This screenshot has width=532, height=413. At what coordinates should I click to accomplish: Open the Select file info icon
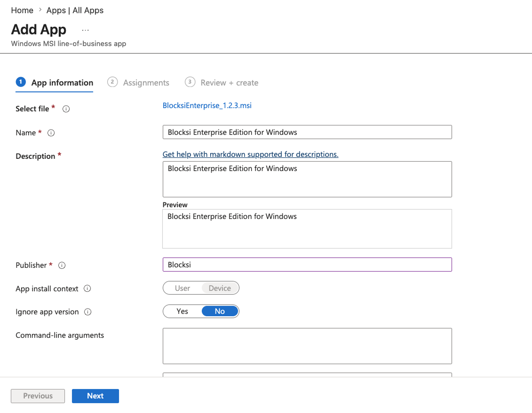66,109
